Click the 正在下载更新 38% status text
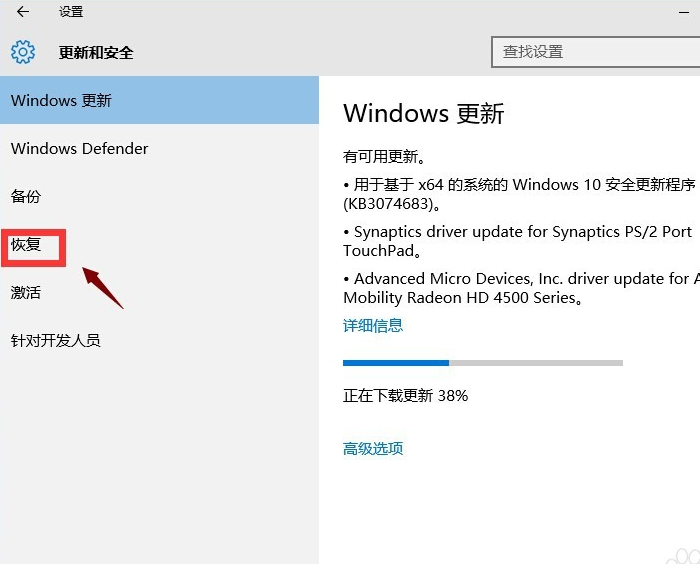This screenshot has height=564, width=700. tap(405, 395)
